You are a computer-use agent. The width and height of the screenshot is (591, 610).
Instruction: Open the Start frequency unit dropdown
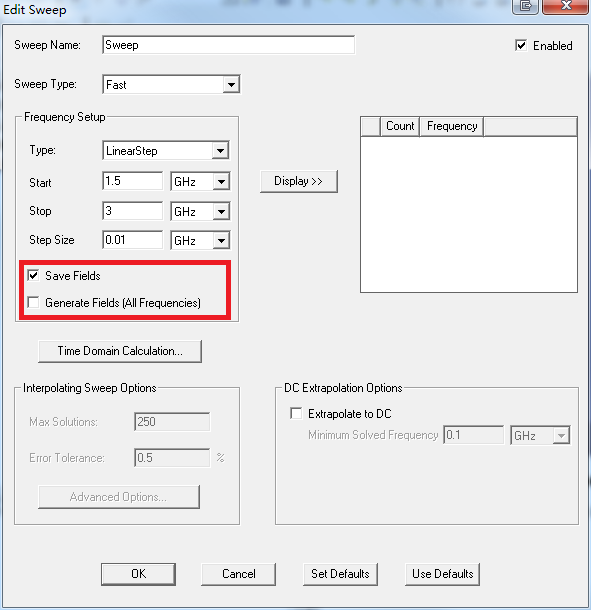click(221, 182)
